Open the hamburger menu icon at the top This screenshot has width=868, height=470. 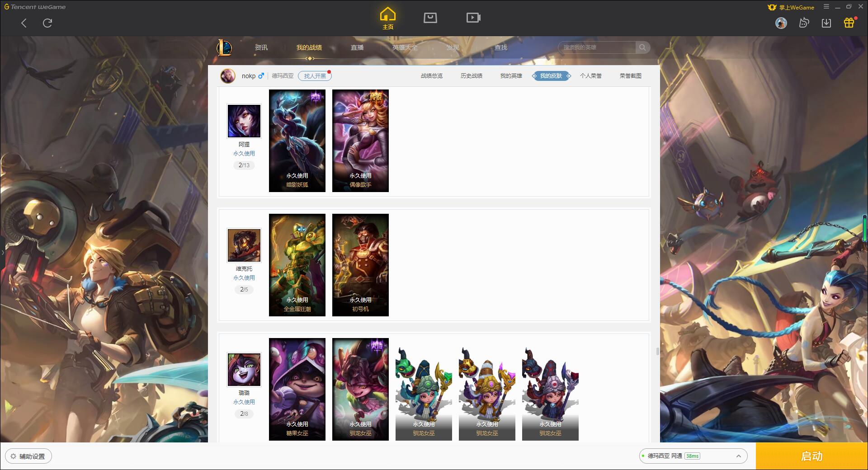pyautogui.click(x=826, y=7)
